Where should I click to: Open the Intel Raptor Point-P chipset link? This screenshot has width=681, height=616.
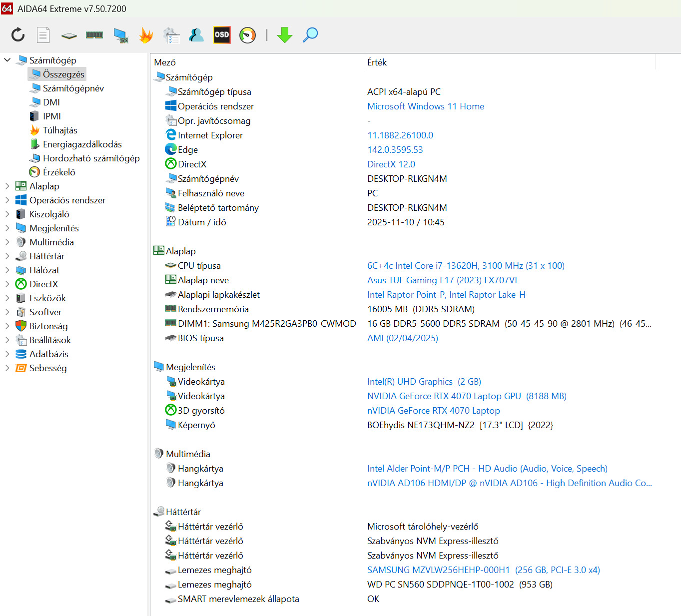pos(446,294)
